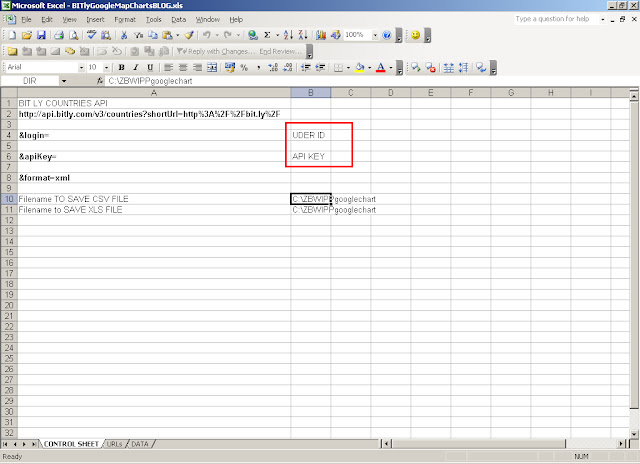This screenshot has height=464, width=640.
Task: Select row 10 header
Action: pyautogui.click(x=9, y=199)
